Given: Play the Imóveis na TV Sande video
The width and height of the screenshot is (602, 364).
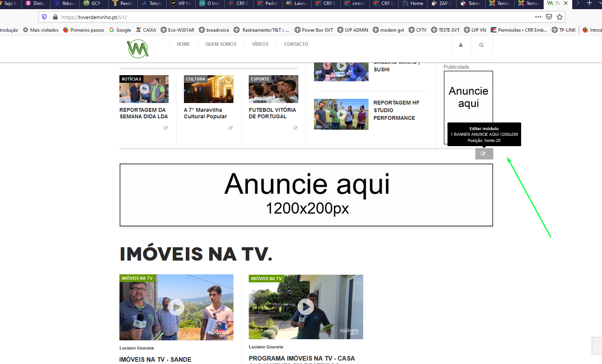Looking at the screenshot, I should [176, 307].
